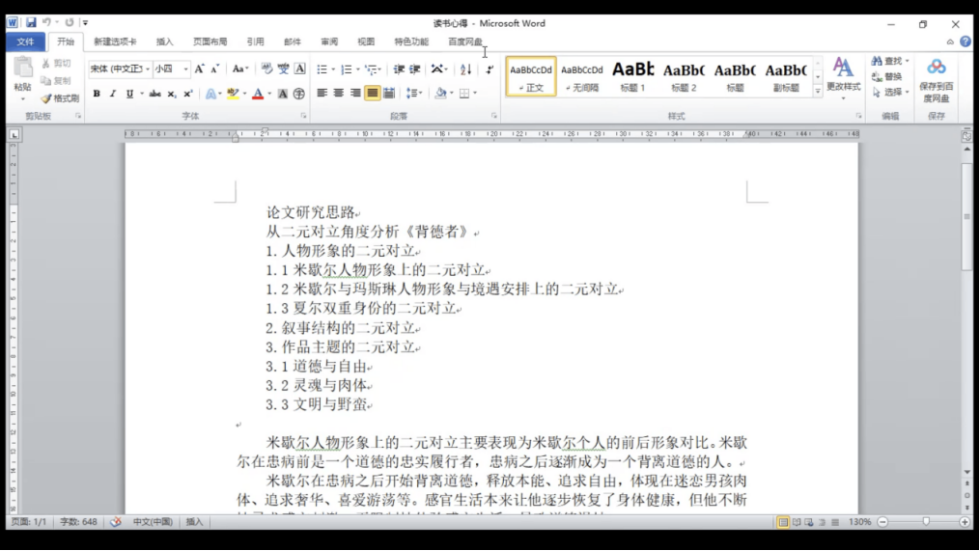980x551 pixels.
Task: Click the word count 字数: 648 indicator
Action: point(78,522)
